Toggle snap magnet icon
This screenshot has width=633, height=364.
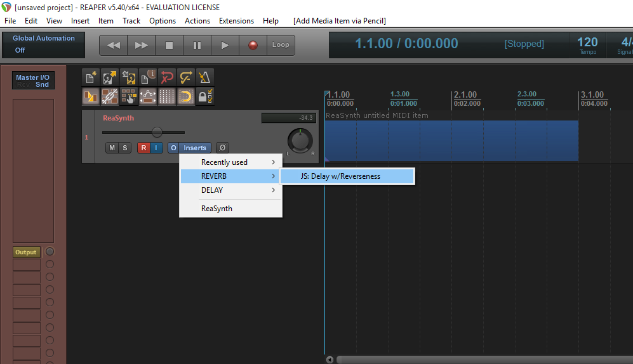click(x=185, y=97)
